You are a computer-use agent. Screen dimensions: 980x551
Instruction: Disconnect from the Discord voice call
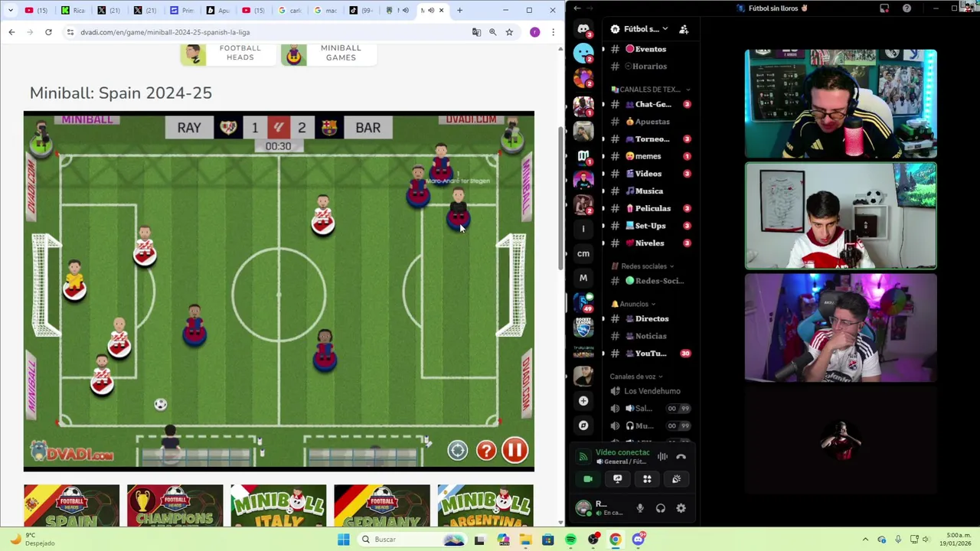point(681,457)
